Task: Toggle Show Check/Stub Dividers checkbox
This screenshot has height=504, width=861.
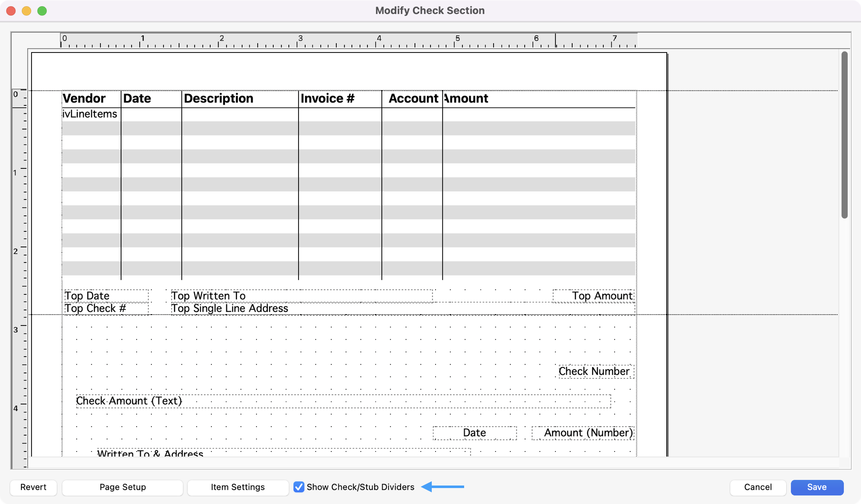Action: [299, 487]
